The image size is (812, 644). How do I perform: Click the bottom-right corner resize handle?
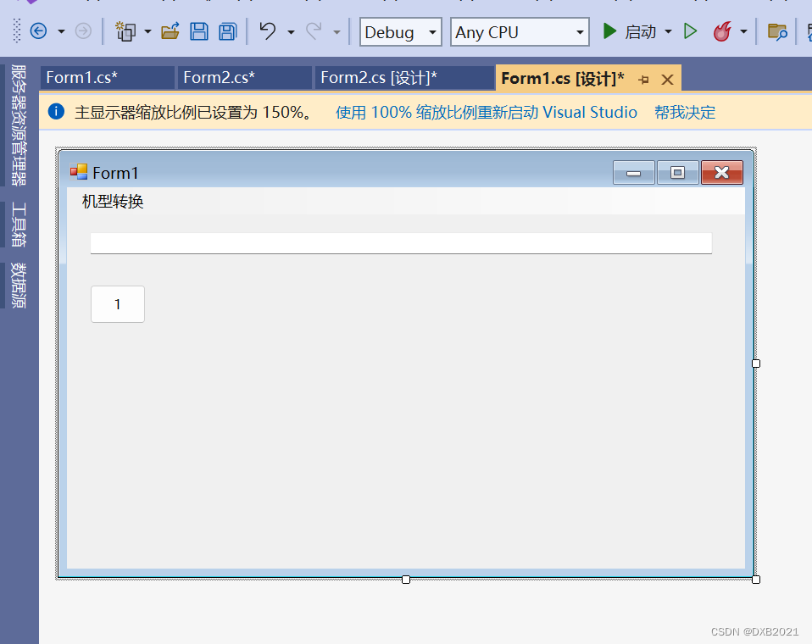coord(755,580)
